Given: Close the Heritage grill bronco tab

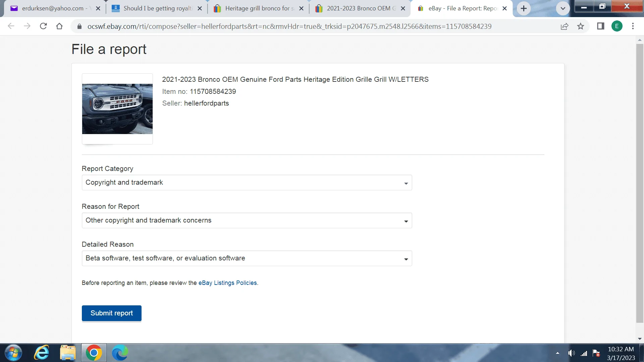Looking at the screenshot, I should 301,8.
